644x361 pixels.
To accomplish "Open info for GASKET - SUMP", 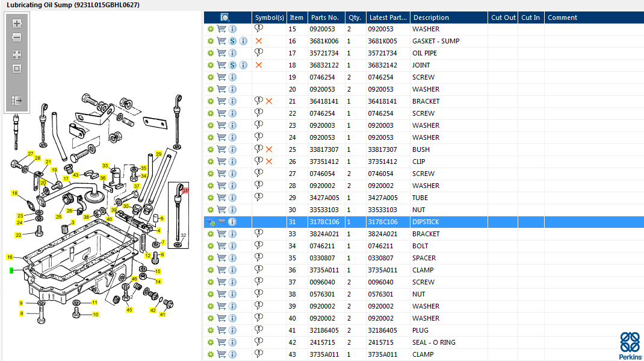I will (243, 41).
